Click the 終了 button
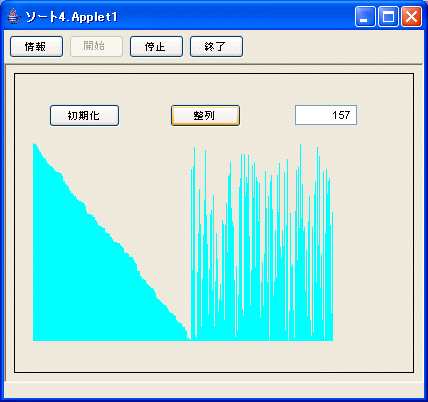 [x=216, y=47]
